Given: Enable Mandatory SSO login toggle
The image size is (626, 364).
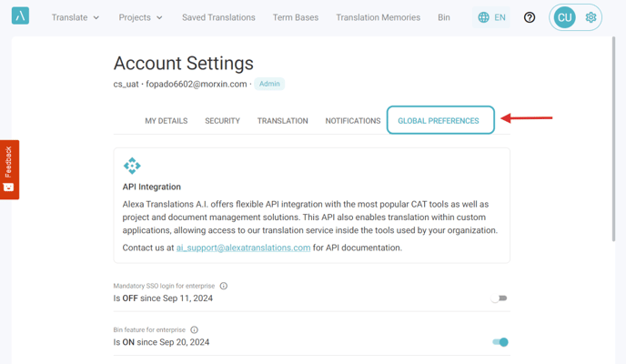Looking at the screenshot, I should pos(499,298).
